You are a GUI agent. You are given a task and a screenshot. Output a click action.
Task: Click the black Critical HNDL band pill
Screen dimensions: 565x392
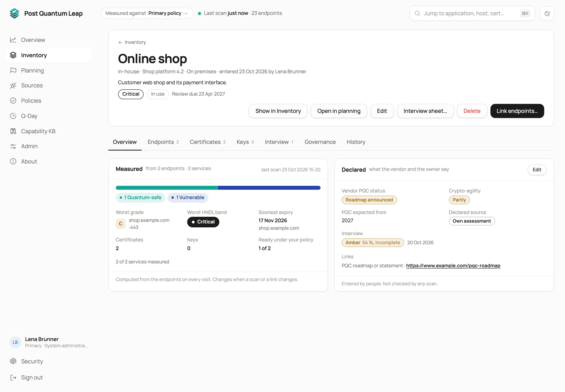click(x=203, y=222)
